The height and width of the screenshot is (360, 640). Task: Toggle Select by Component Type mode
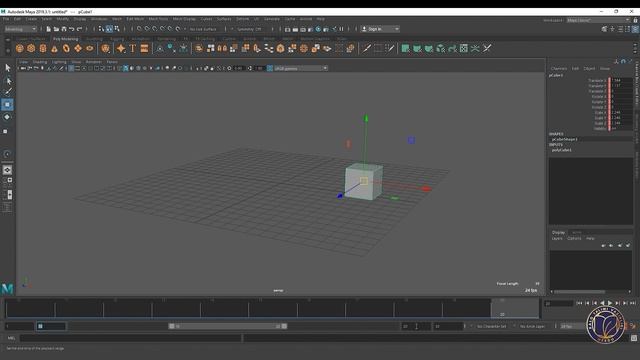[x=117, y=29]
